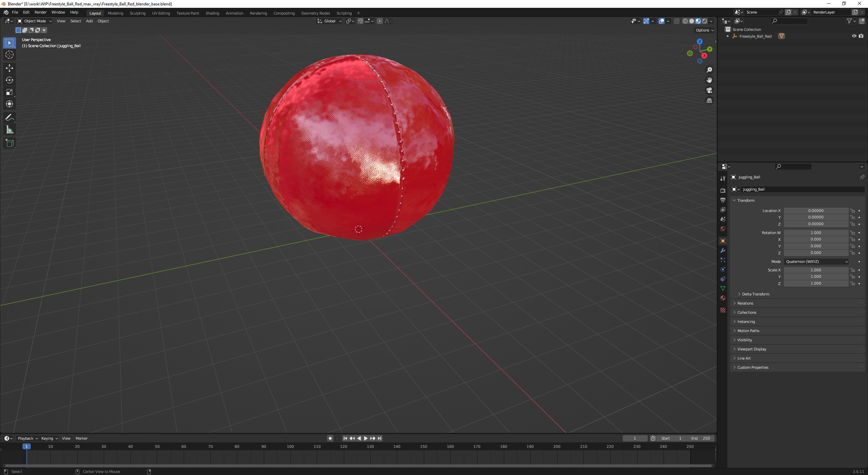
Task: Open the Physics properties tab
Action: pyautogui.click(x=723, y=269)
